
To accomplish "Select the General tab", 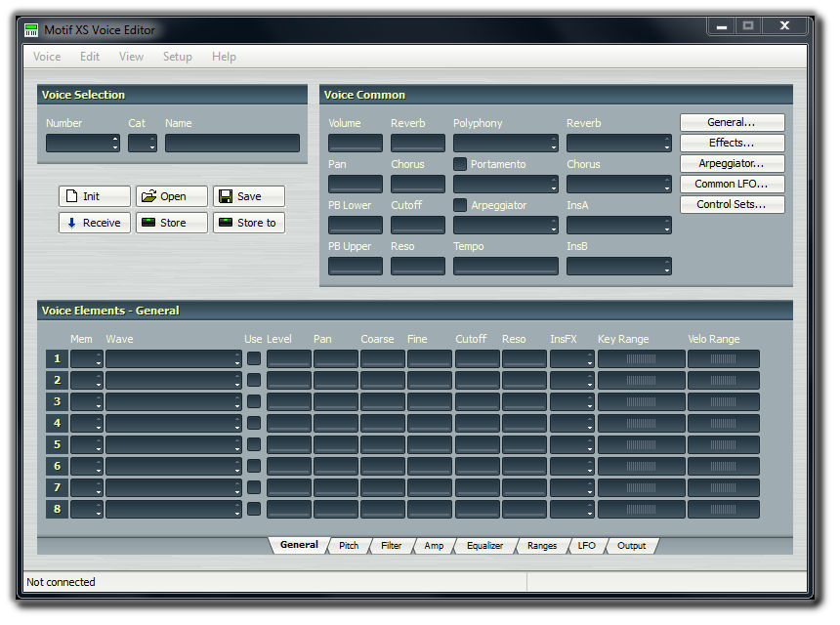I will pos(299,545).
